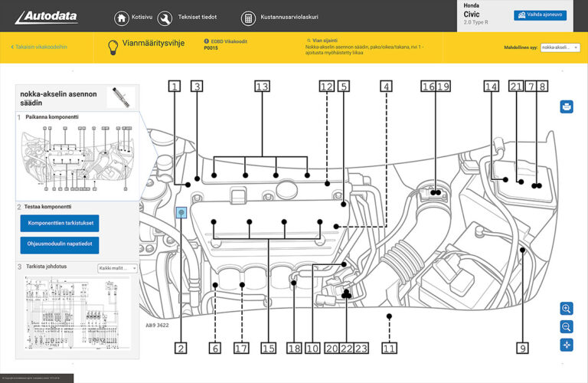Click diagram label 17

241,348
